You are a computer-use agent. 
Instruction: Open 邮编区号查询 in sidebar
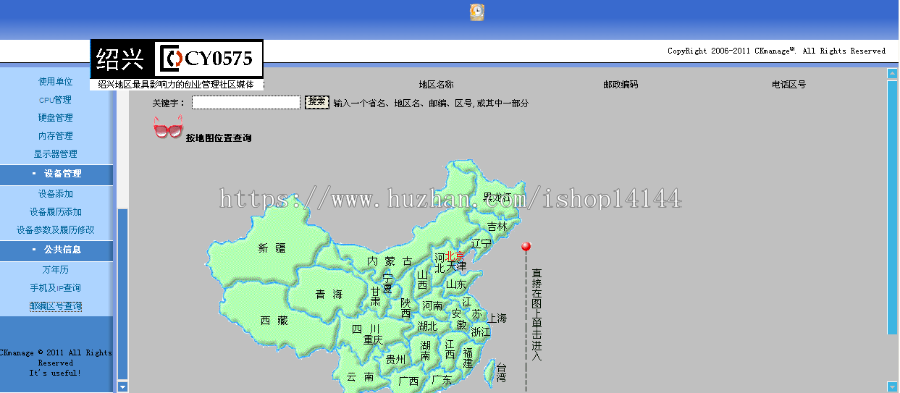(x=55, y=306)
